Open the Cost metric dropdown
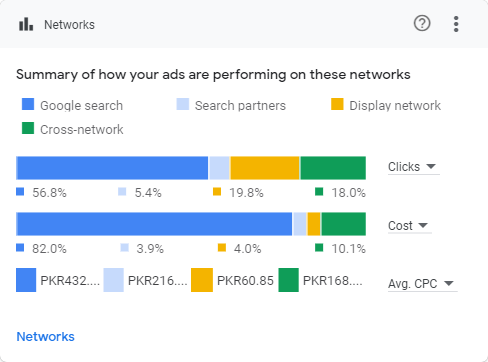 coord(409,226)
